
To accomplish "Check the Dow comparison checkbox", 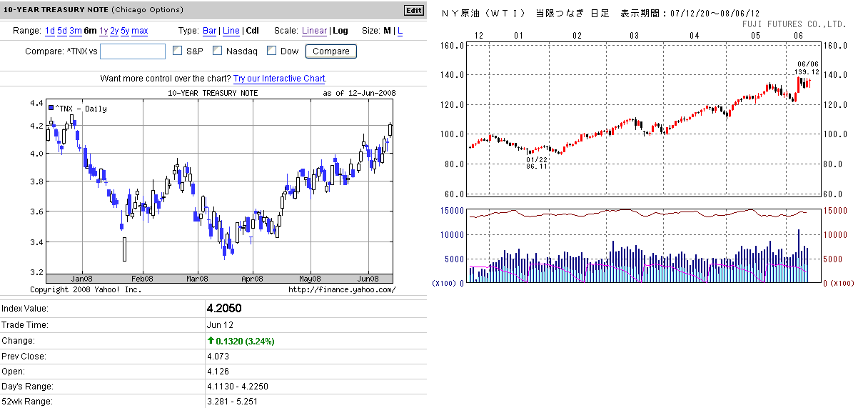I will [x=272, y=51].
